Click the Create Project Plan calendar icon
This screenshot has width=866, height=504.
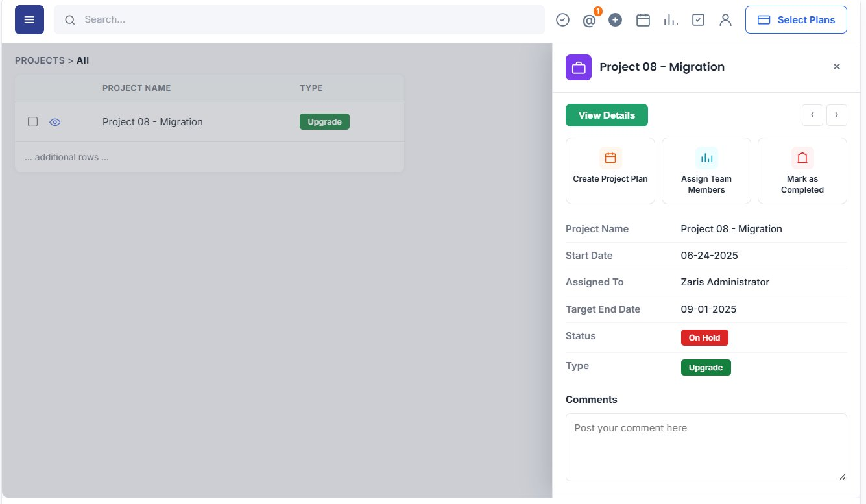[x=610, y=158]
